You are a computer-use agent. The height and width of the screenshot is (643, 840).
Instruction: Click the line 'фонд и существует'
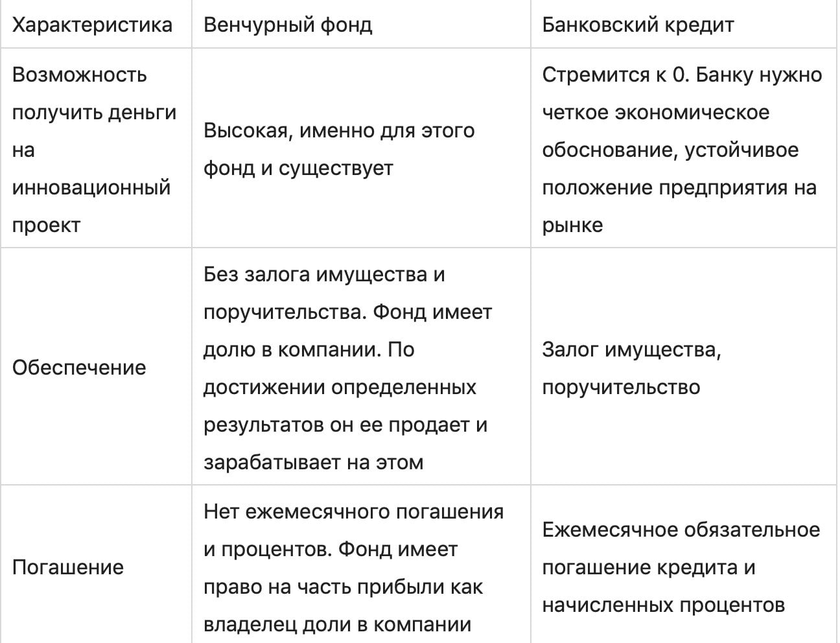[x=298, y=169]
